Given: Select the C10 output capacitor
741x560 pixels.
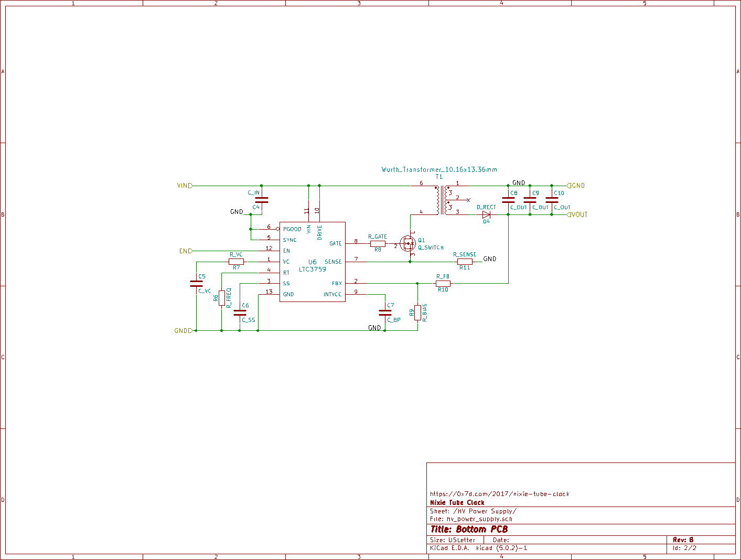Looking at the screenshot, I should (552, 200).
